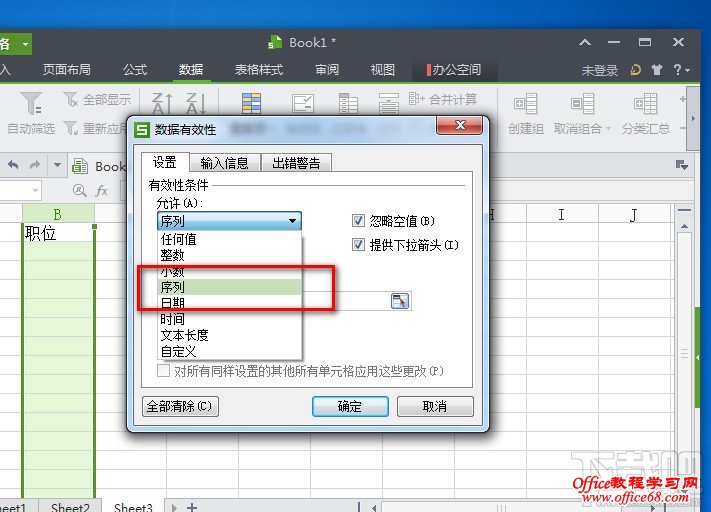Open the 页面布局 ribbon tab
711x512 pixels.
coord(66,69)
